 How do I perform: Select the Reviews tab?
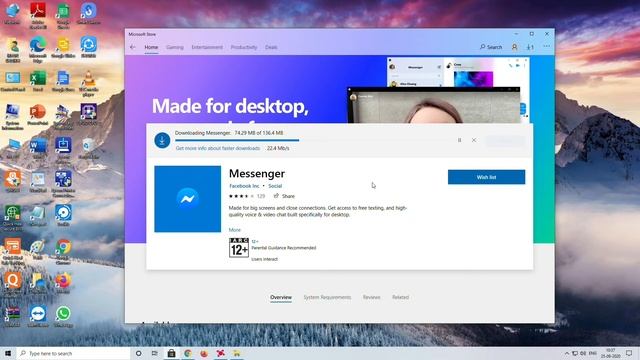(x=371, y=297)
